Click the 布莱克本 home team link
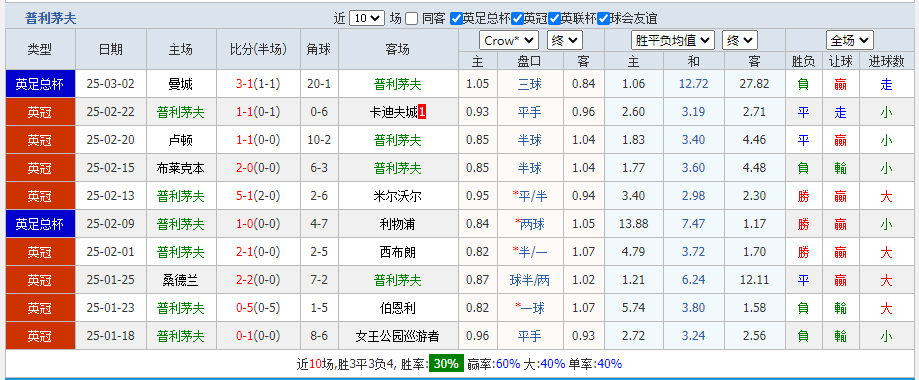Screen dimensions: 919x380 [x=181, y=168]
